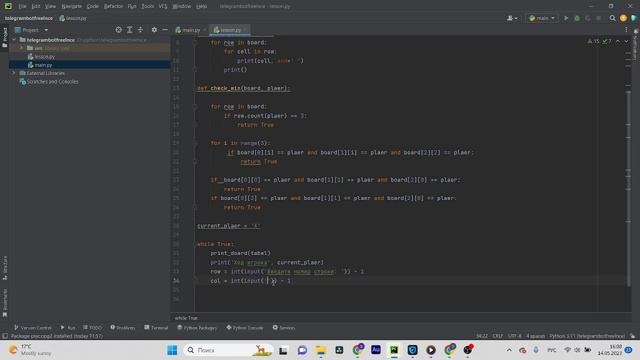The width and height of the screenshot is (640, 360).
Task: Open the File menu
Action: pos(22,6)
